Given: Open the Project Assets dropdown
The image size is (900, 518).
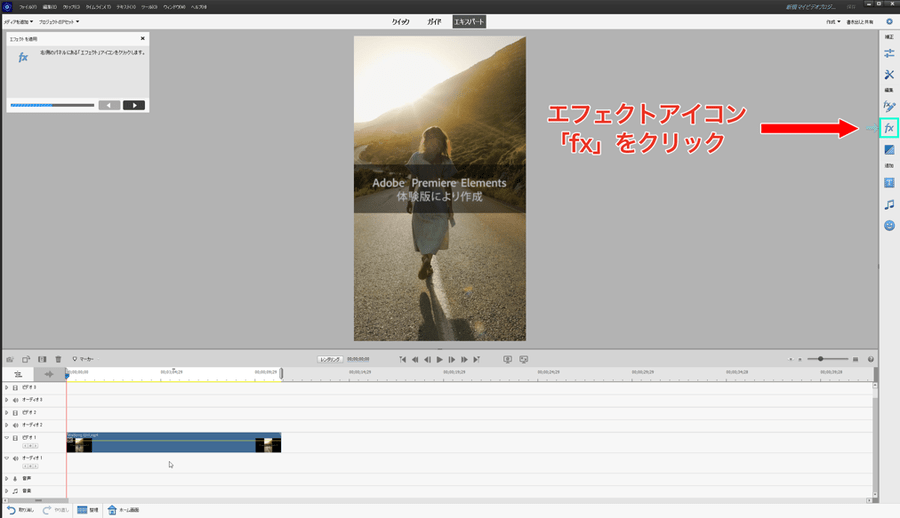Looking at the screenshot, I should 59,22.
